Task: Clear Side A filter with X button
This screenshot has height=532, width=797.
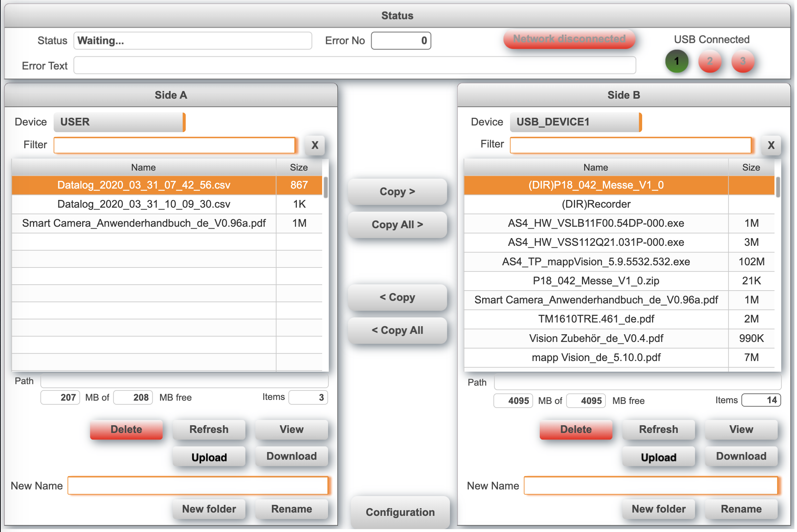Action: (314, 145)
